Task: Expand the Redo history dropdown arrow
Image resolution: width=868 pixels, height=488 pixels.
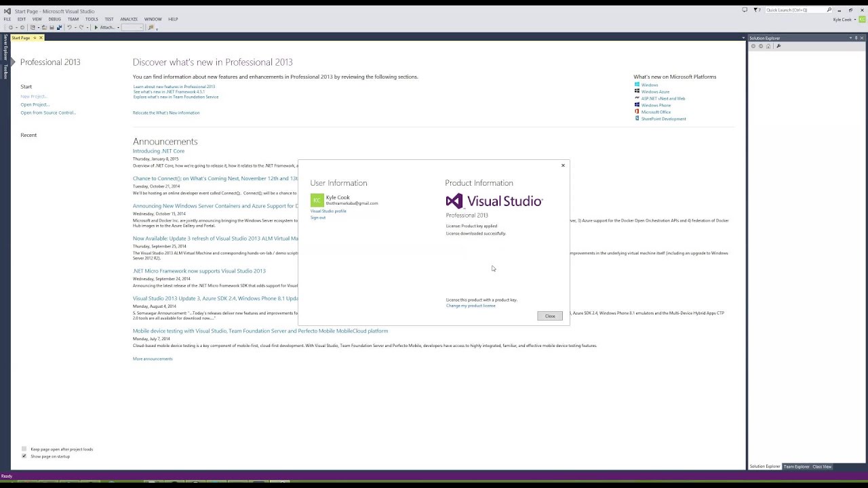Action: [x=87, y=28]
